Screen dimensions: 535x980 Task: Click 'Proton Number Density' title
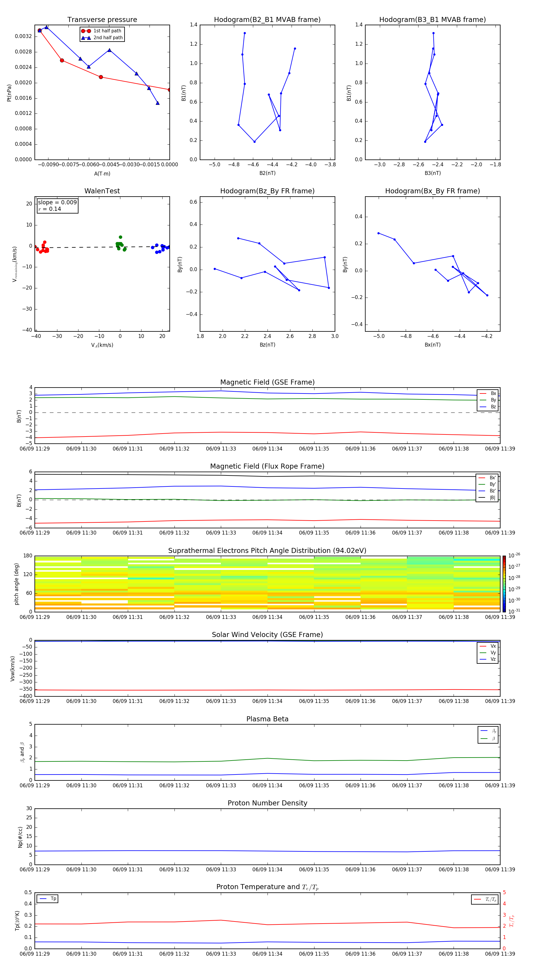click(x=267, y=803)
